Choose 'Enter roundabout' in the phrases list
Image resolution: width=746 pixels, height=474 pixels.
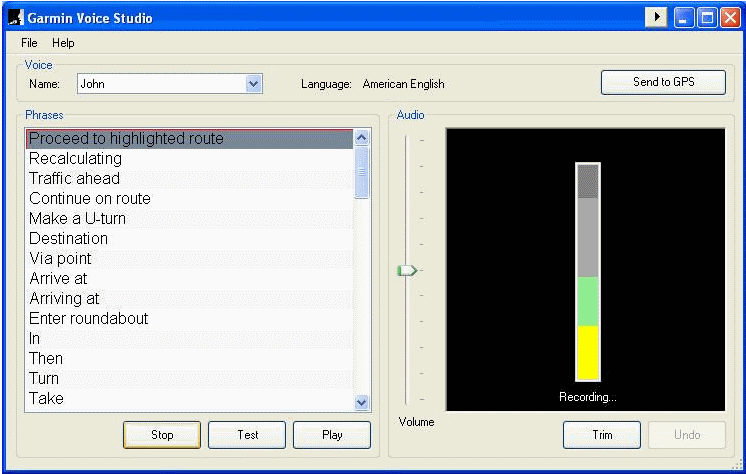(x=89, y=318)
